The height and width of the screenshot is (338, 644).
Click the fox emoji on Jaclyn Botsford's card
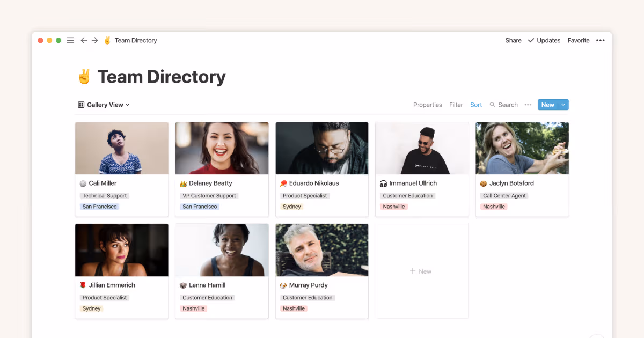pyautogui.click(x=483, y=183)
